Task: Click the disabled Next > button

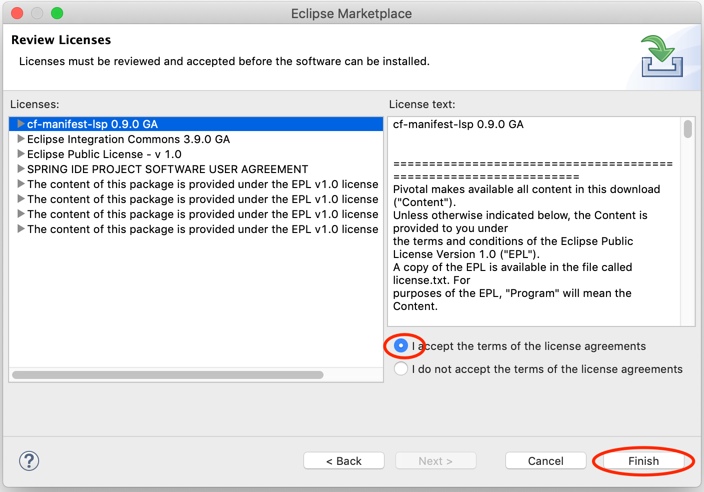Action: point(436,461)
